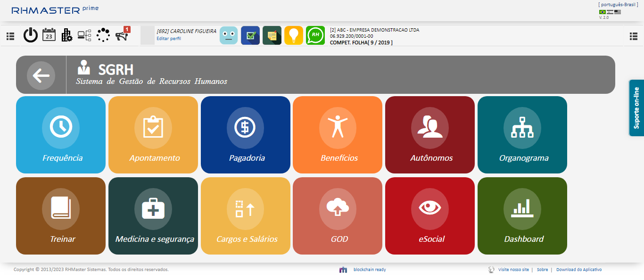Open the right-side list menu icon
This screenshot has height=280, width=644.
tap(634, 36)
